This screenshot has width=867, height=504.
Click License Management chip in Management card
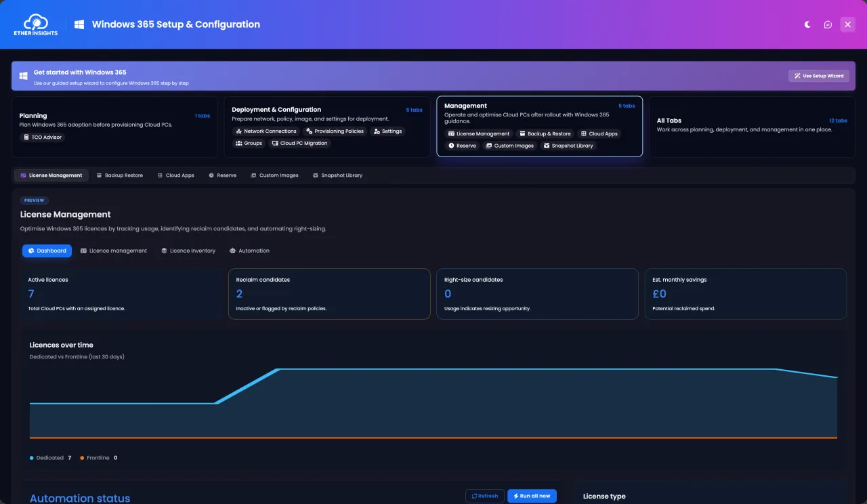[479, 133]
